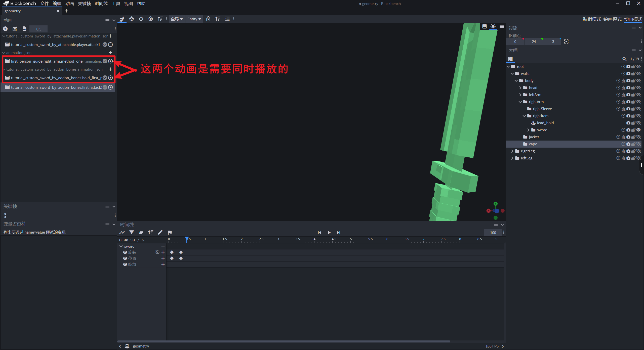Add animation to tutorial_custom_sword_by_addon_bones.animation.json

[x=110, y=69]
